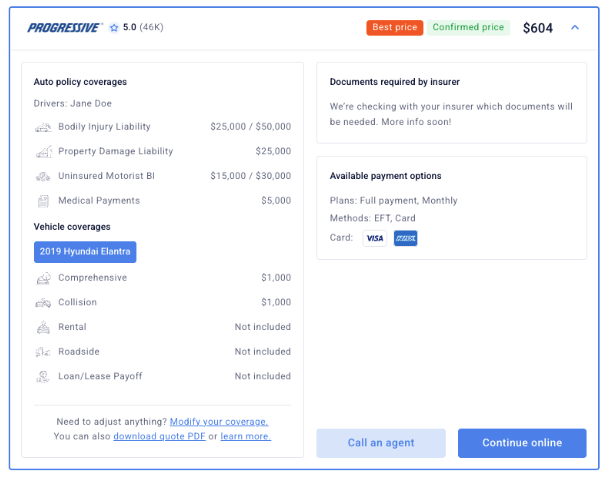This screenshot has height=478, width=611.
Task: Click the Progressive logo
Action: (x=64, y=28)
